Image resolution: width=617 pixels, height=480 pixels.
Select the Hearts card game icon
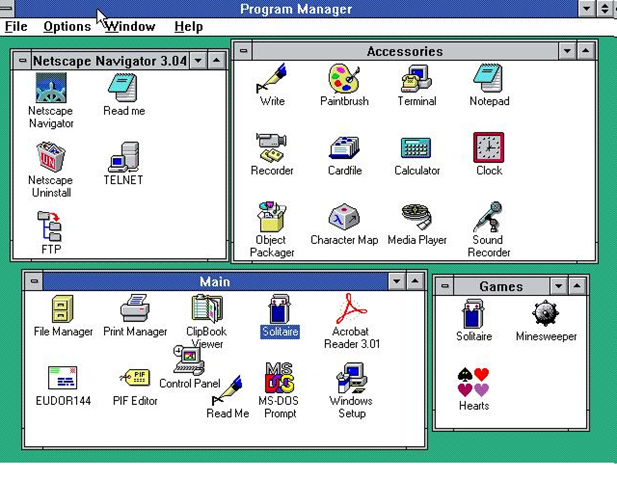point(473,383)
